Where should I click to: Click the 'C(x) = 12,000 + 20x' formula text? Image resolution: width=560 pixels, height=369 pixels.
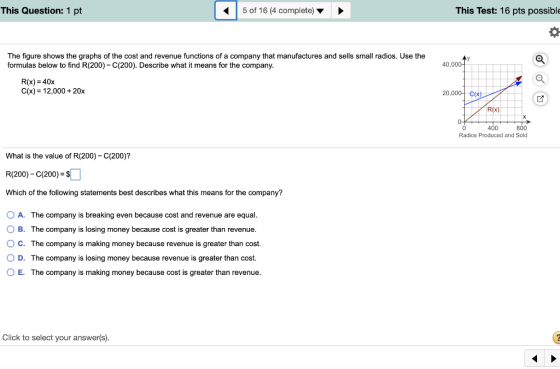[53, 91]
